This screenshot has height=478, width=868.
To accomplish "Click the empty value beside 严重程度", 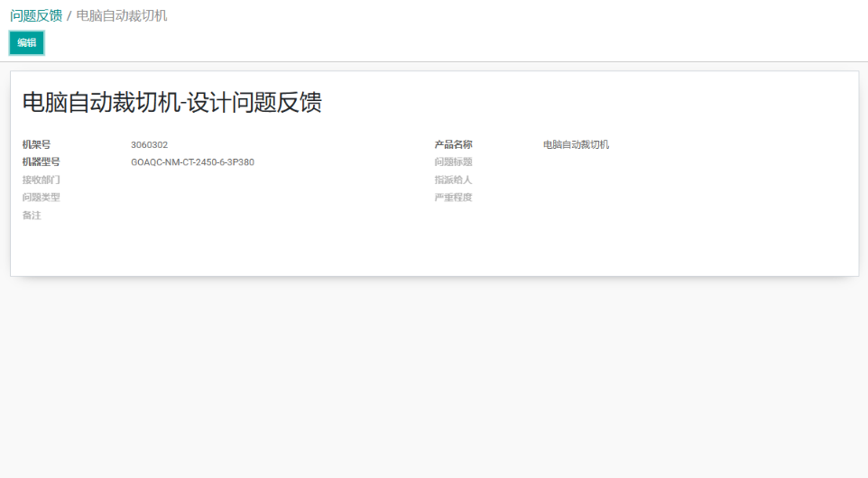I will 632,198.
